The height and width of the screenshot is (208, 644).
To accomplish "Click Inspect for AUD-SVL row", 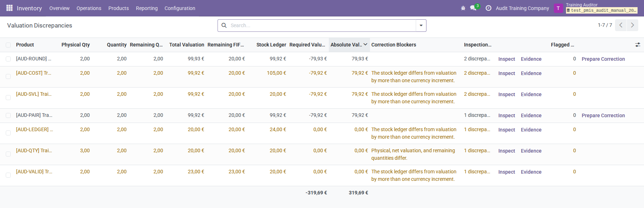I will 507,94.
